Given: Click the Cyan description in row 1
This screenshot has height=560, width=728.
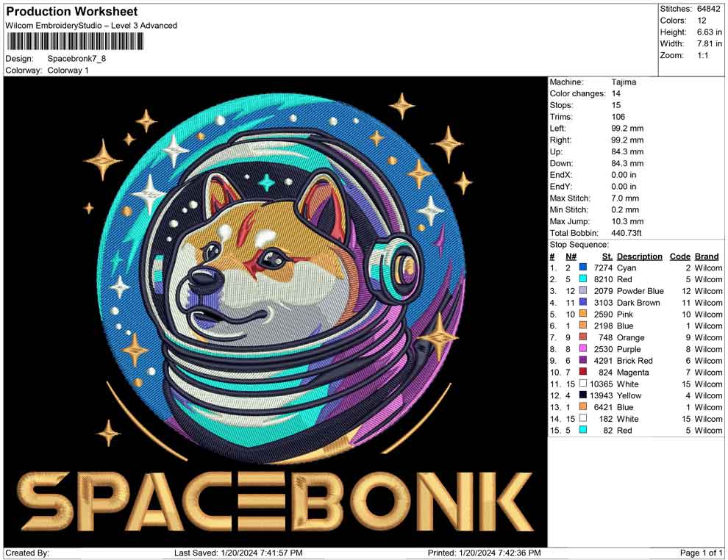Looking at the screenshot, I should [627, 268].
